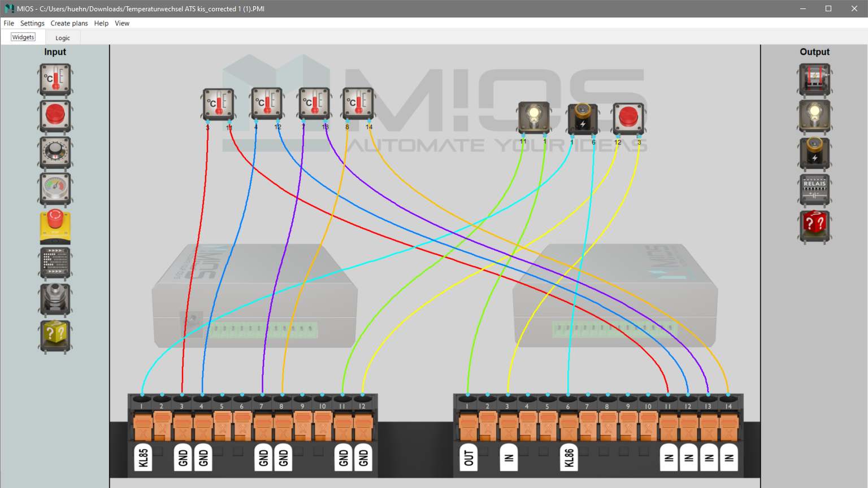Select the light bulb widget on canvas
Image resolution: width=868 pixels, height=488 pixels.
click(x=533, y=118)
